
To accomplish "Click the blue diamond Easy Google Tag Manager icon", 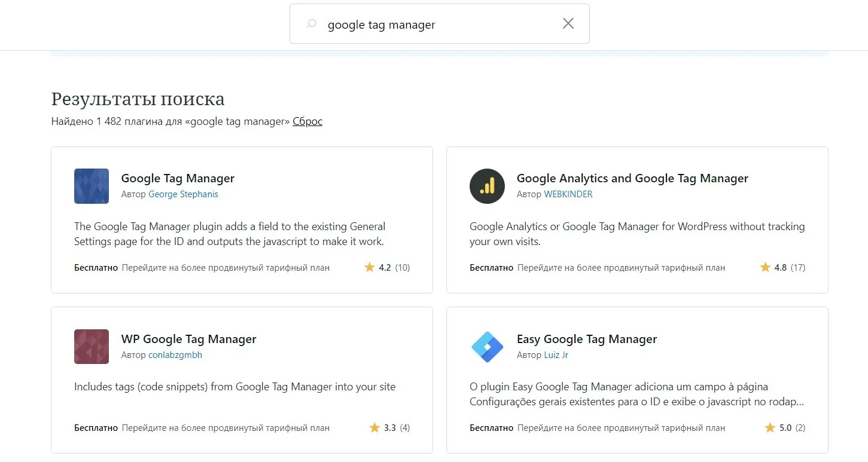I will click(x=487, y=347).
